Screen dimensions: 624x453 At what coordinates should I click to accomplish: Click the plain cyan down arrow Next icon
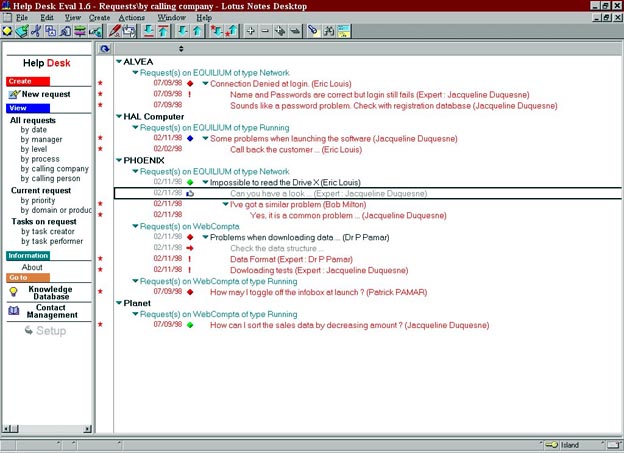pyautogui.click(x=183, y=31)
